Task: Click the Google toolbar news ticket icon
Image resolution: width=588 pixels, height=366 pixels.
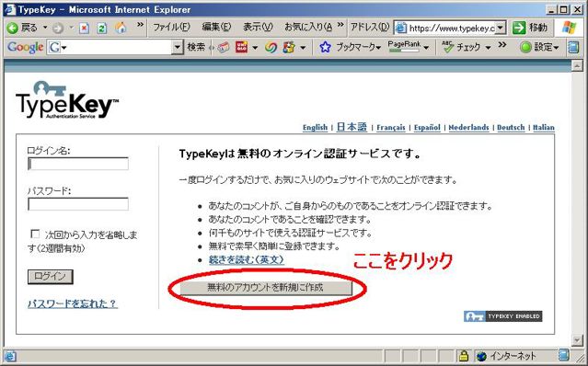Action: [223, 47]
